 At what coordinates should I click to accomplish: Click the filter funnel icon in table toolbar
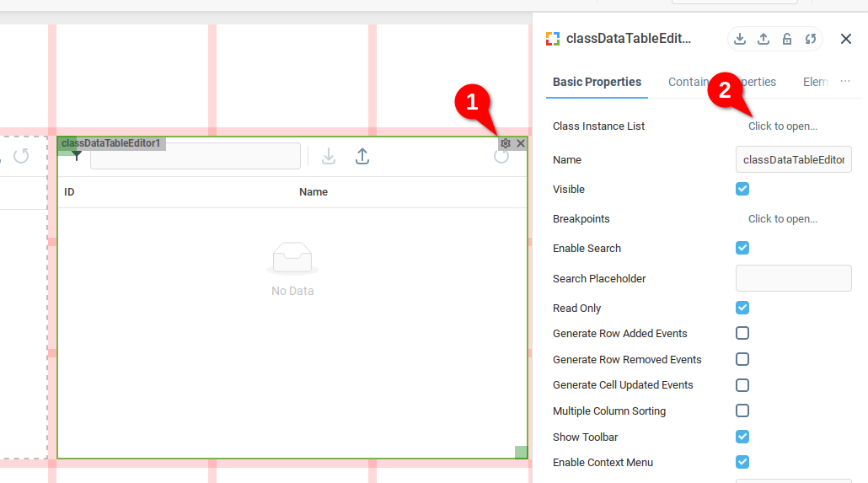point(77,156)
